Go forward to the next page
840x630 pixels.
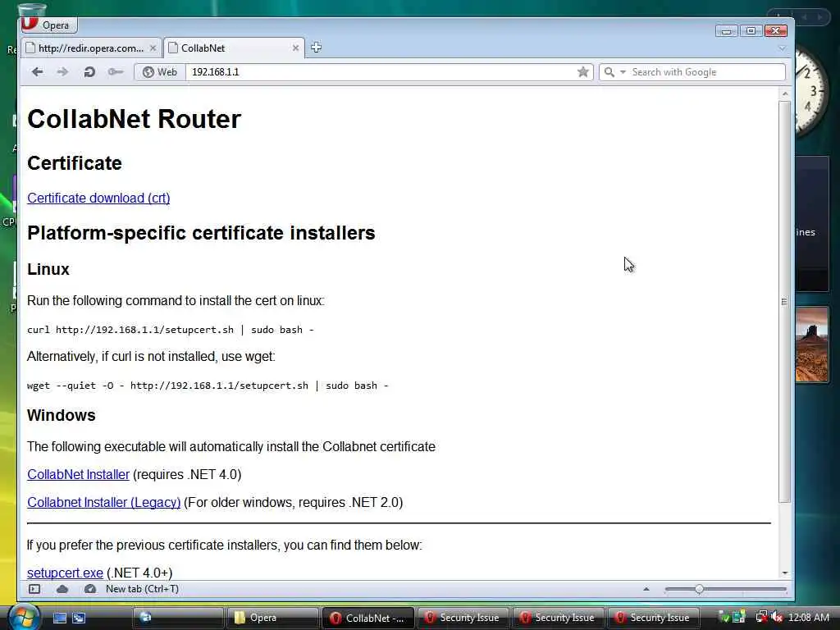pyautogui.click(x=62, y=72)
